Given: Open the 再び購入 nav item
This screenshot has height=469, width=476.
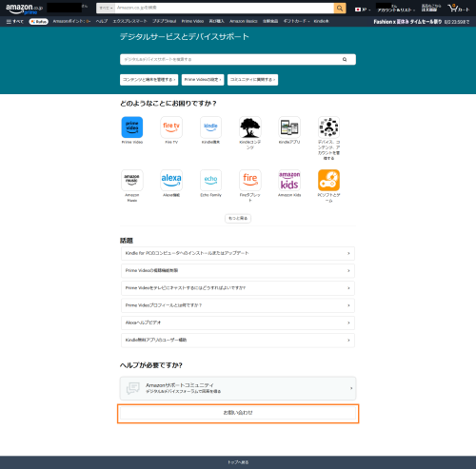Looking at the screenshot, I should [216, 21].
